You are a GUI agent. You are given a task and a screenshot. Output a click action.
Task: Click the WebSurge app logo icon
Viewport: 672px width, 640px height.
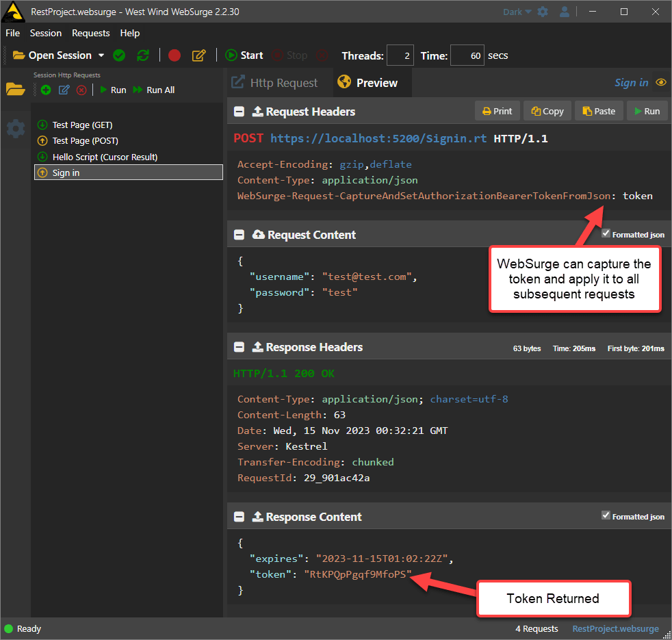(13, 12)
